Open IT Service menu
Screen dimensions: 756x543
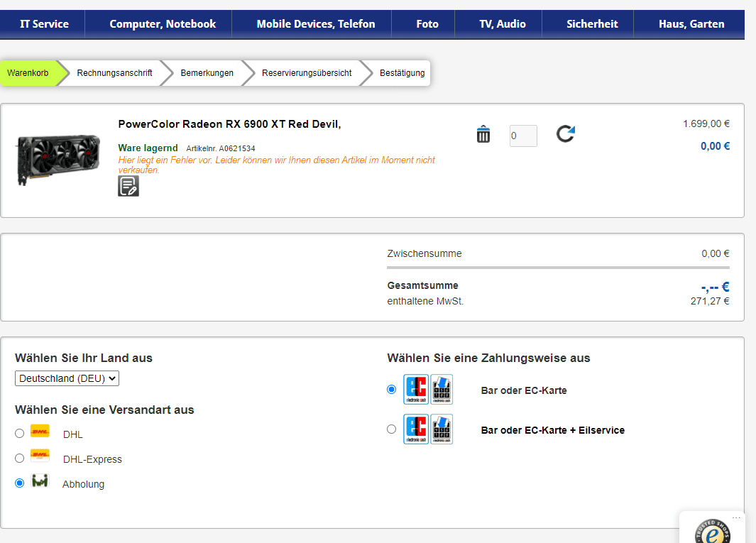[x=44, y=24]
